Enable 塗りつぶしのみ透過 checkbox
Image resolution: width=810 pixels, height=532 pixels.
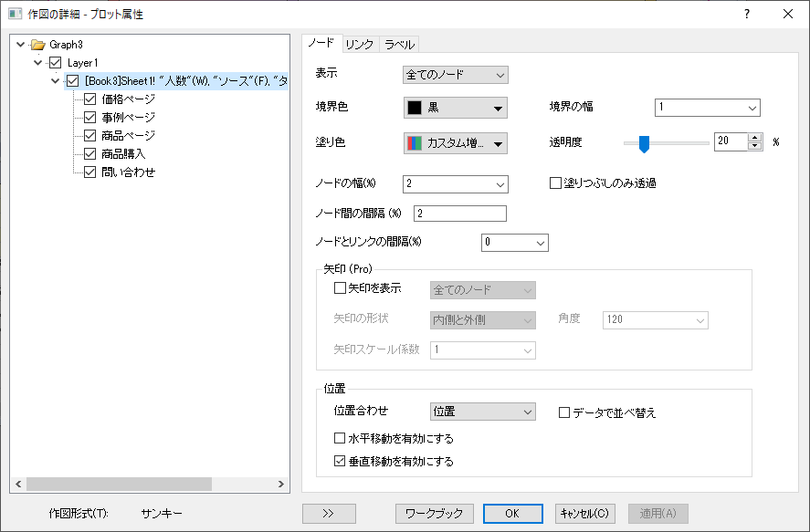coord(555,183)
